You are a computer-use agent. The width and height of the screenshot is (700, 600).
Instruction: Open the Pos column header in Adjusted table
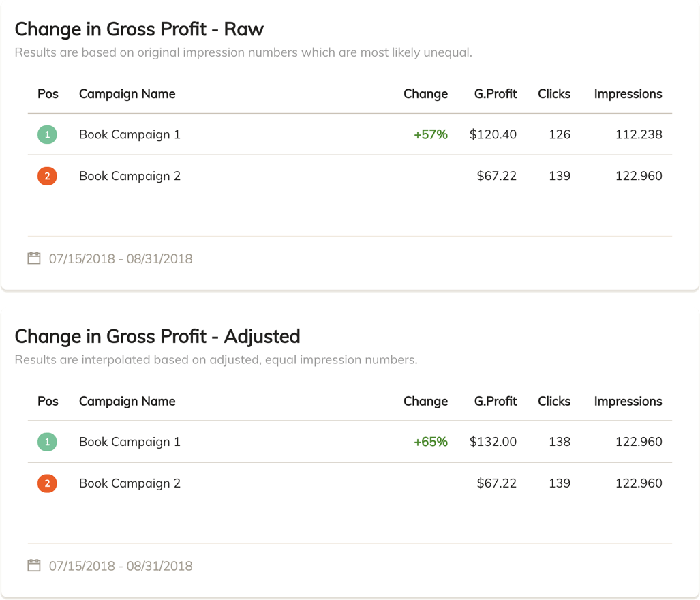47,402
